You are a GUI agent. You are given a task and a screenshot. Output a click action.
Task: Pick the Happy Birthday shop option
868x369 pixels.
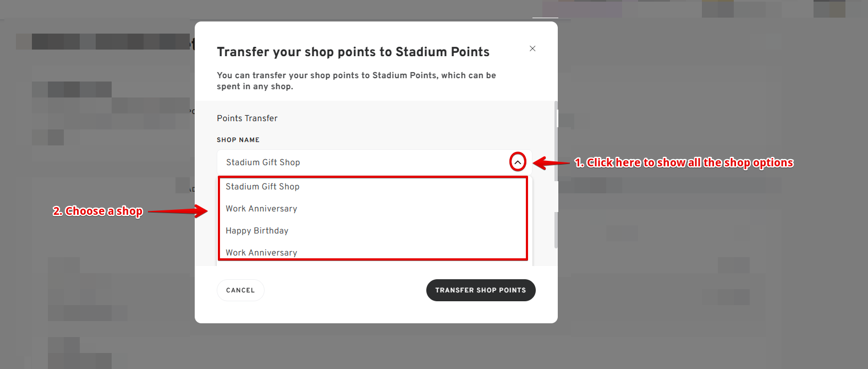[257, 231]
